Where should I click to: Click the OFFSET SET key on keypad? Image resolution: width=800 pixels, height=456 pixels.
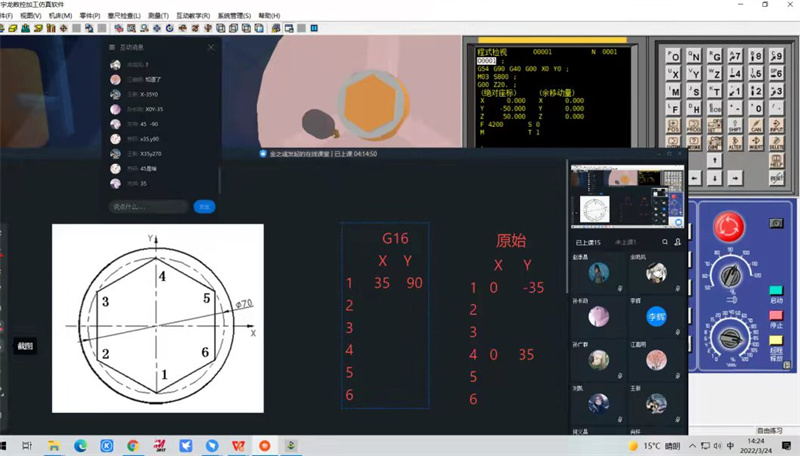point(715,126)
